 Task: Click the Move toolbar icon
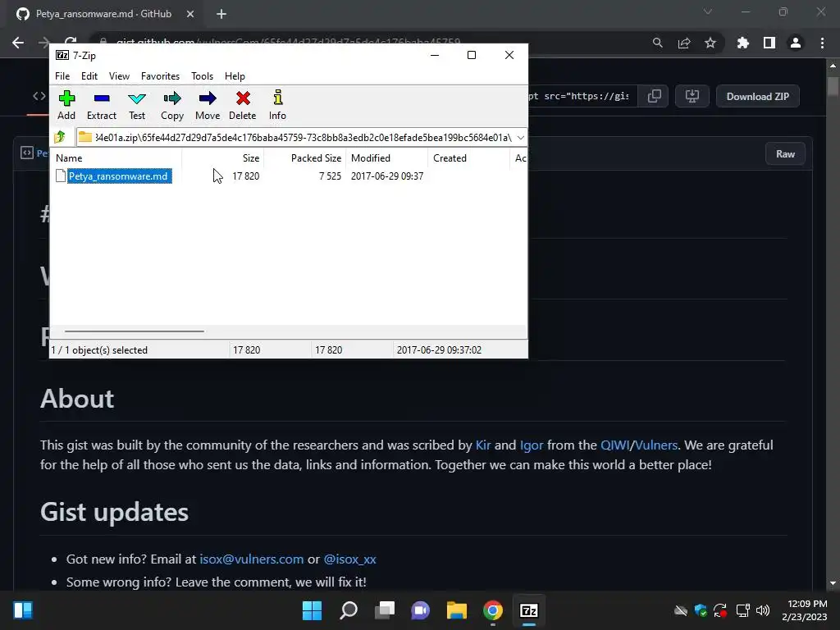tap(208, 105)
